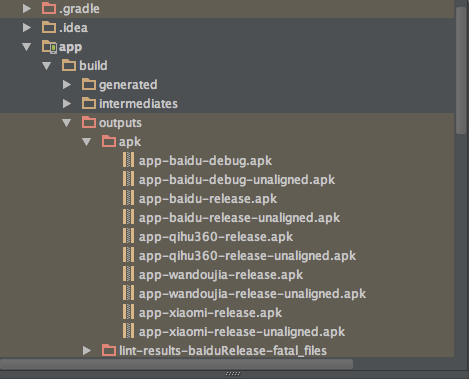469x379 pixels.
Task: Select the .idea folder name
Action: coord(73,28)
